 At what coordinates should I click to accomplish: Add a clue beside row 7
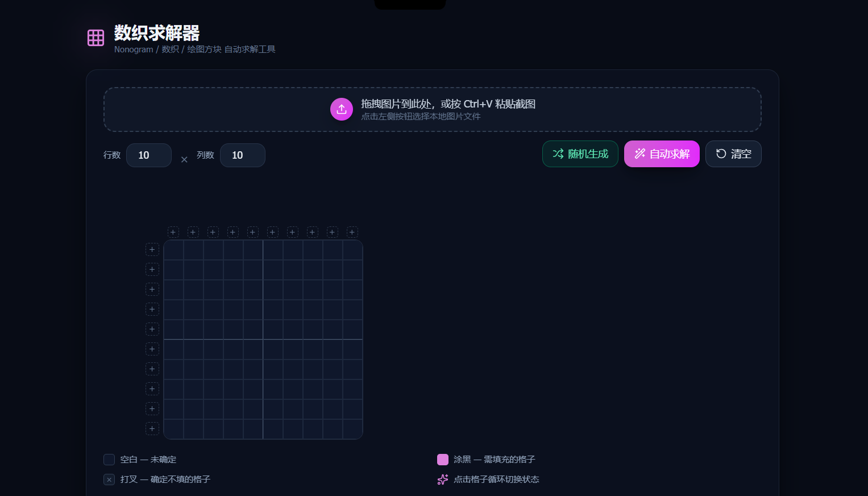click(152, 369)
